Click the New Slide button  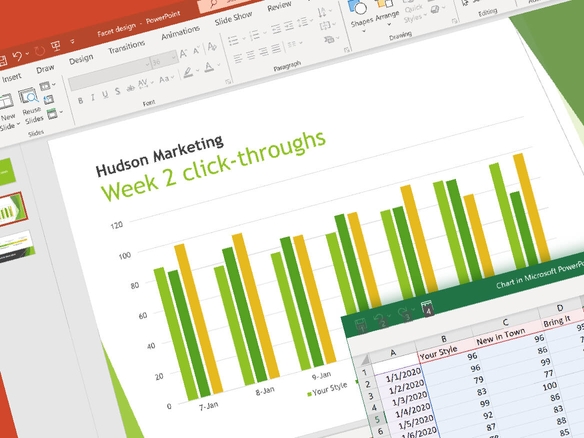click(7, 112)
